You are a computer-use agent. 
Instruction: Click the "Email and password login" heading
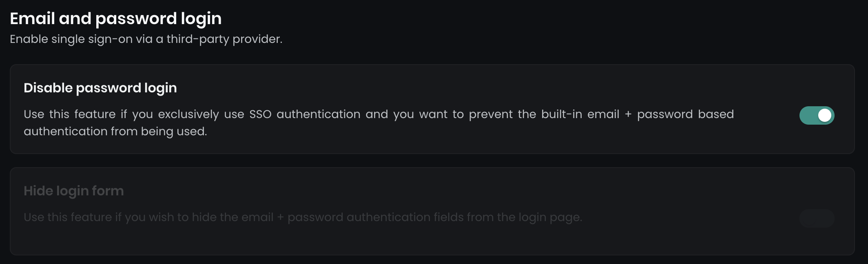pyautogui.click(x=115, y=18)
